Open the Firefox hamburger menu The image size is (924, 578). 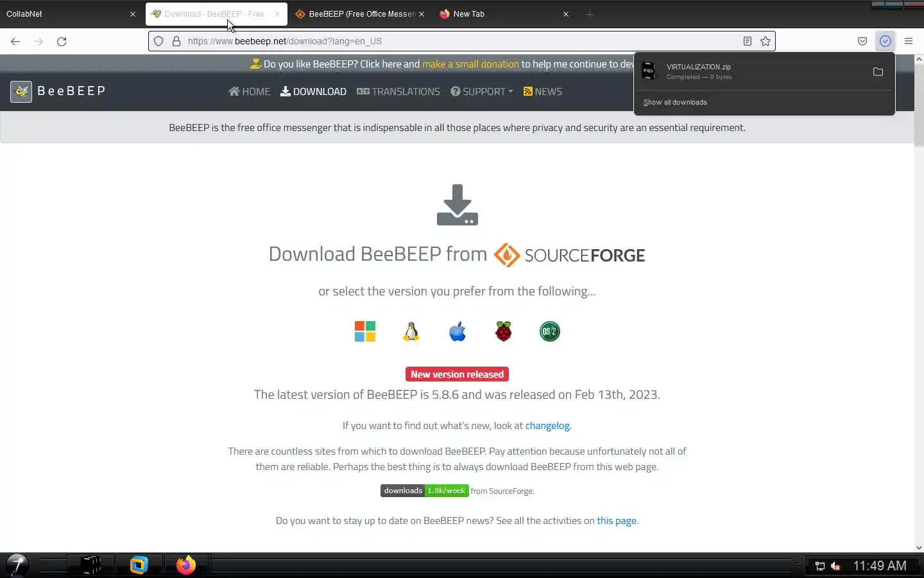click(x=909, y=41)
